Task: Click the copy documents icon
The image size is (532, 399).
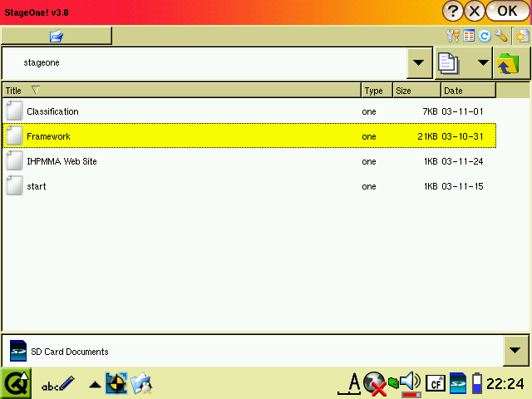Action: pyautogui.click(x=449, y=63)
